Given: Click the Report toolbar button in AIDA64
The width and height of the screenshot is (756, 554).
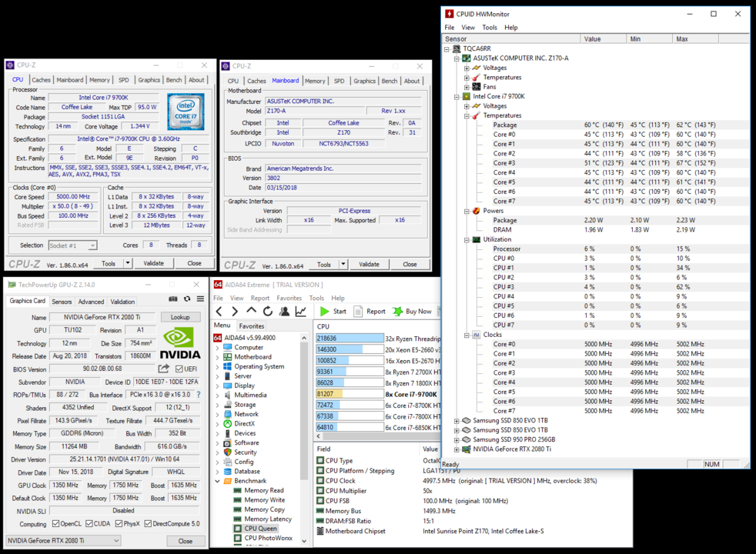Looking at the screenshot, I should click(x=370, y=311).
